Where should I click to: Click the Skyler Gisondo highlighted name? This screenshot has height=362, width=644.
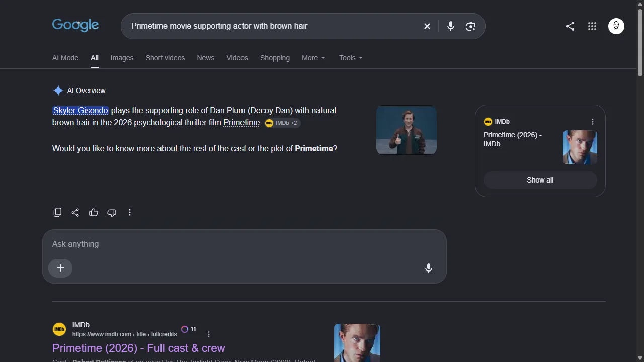[80, 110]
